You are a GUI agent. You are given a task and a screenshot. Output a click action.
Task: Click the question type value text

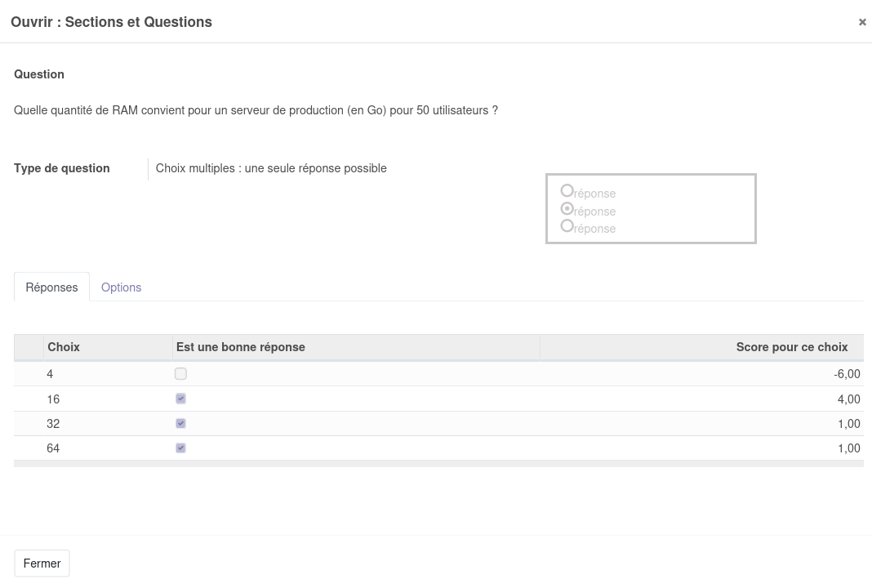point(271,168)
